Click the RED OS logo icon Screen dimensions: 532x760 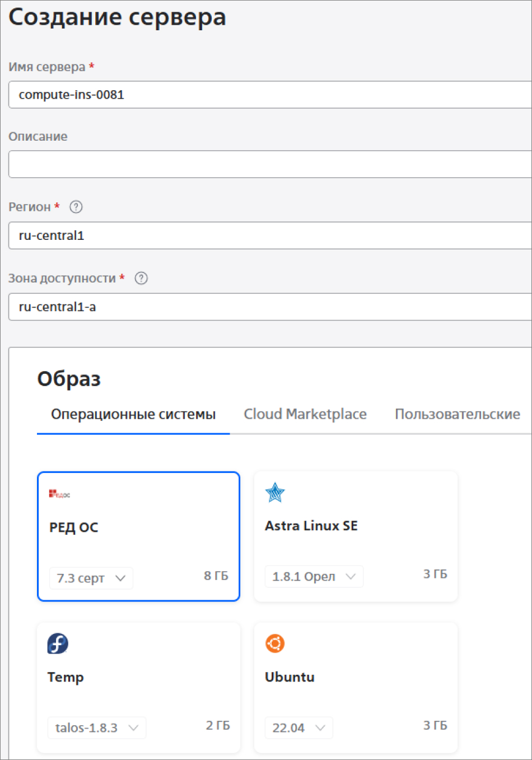59,494
